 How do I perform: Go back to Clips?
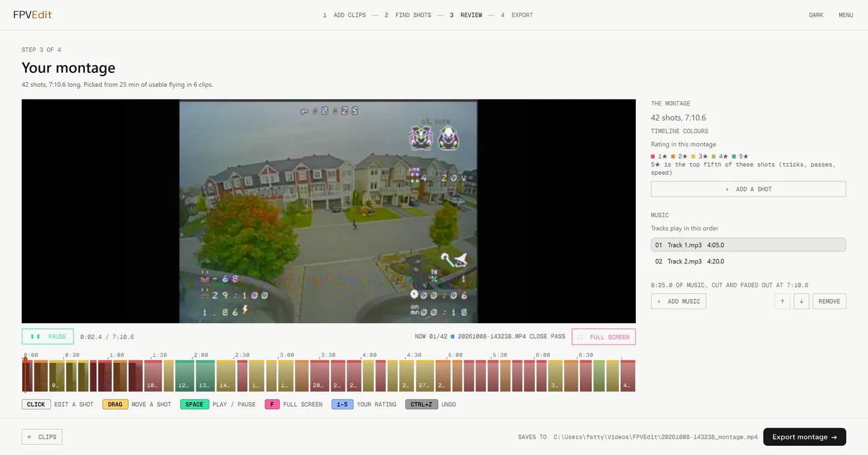[x=42, y=437]
